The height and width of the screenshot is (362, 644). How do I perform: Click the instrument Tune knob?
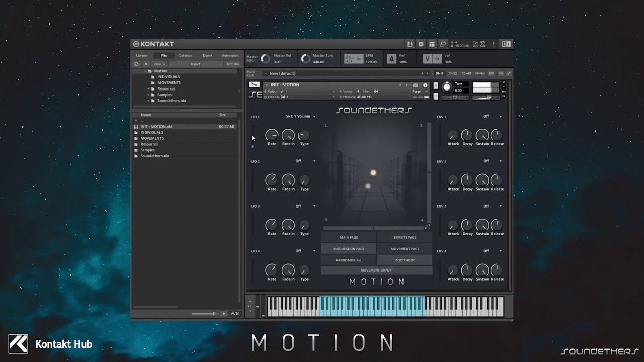click(447, 87)
